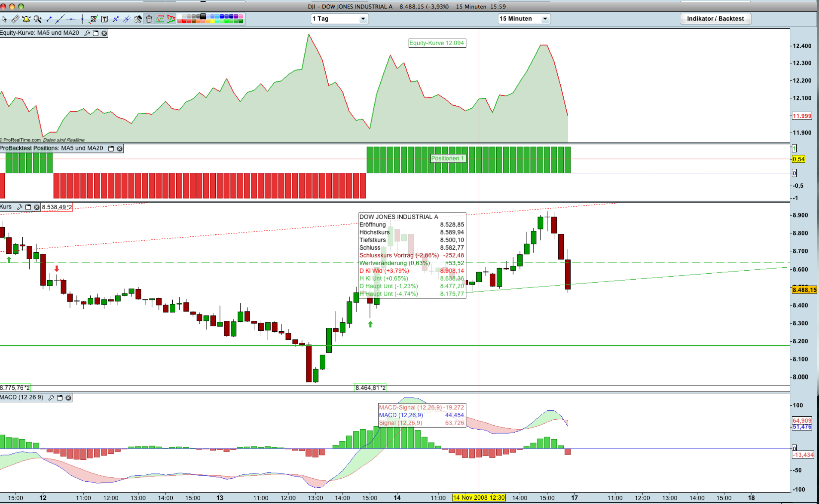Click the 8.464,81*2 label
This screenshot has height=504, width=819.
pos(370,388)
